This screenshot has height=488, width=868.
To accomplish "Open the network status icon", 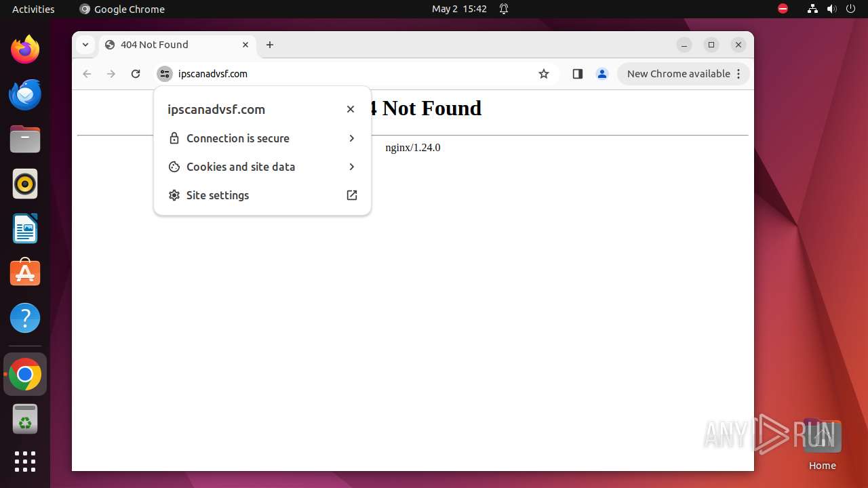I will 813,9.
